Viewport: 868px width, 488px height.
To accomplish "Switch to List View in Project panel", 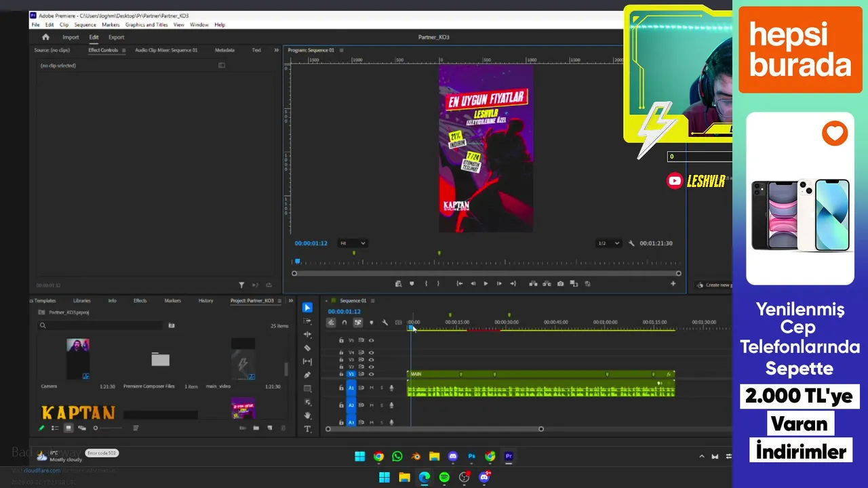I will click(55, 428).
